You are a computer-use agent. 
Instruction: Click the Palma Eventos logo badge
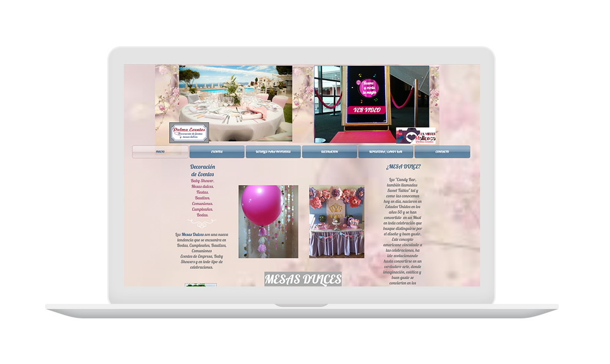pyautogui.click(x=189, y=133)
